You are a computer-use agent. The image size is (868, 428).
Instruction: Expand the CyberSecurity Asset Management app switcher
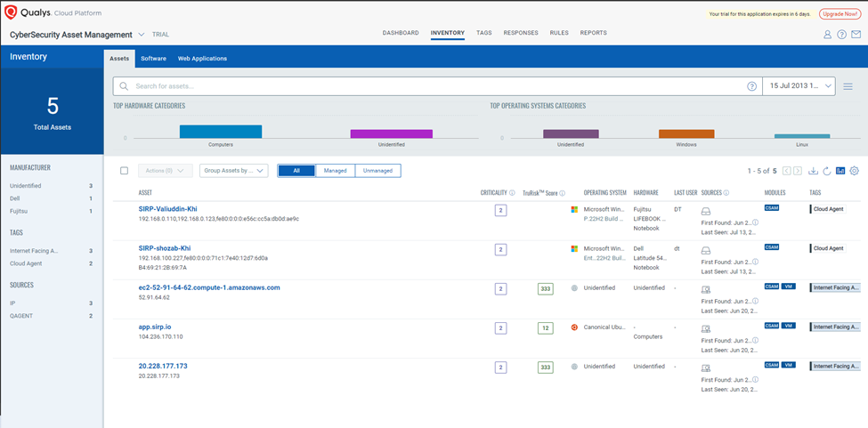(x=142, y=35)
